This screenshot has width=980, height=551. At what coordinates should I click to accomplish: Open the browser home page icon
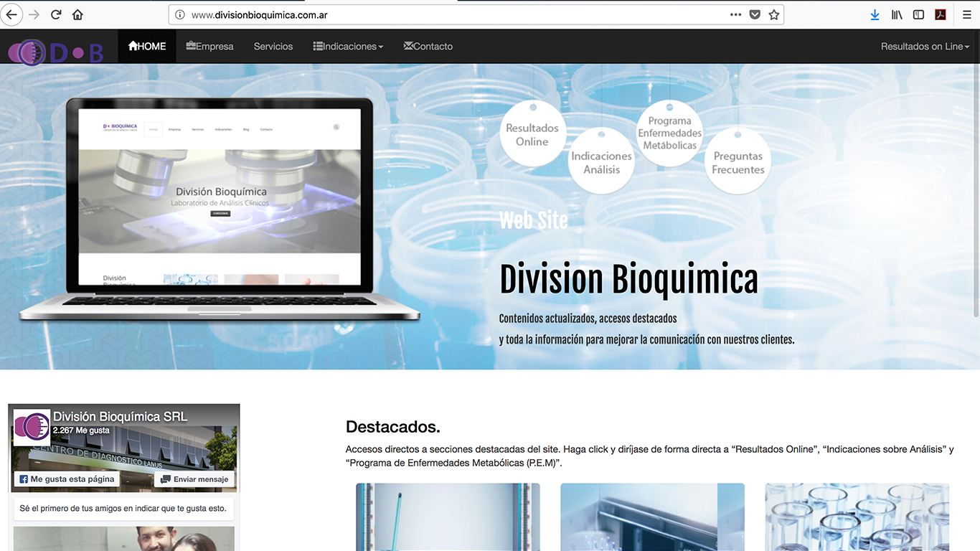pos(77,14)
